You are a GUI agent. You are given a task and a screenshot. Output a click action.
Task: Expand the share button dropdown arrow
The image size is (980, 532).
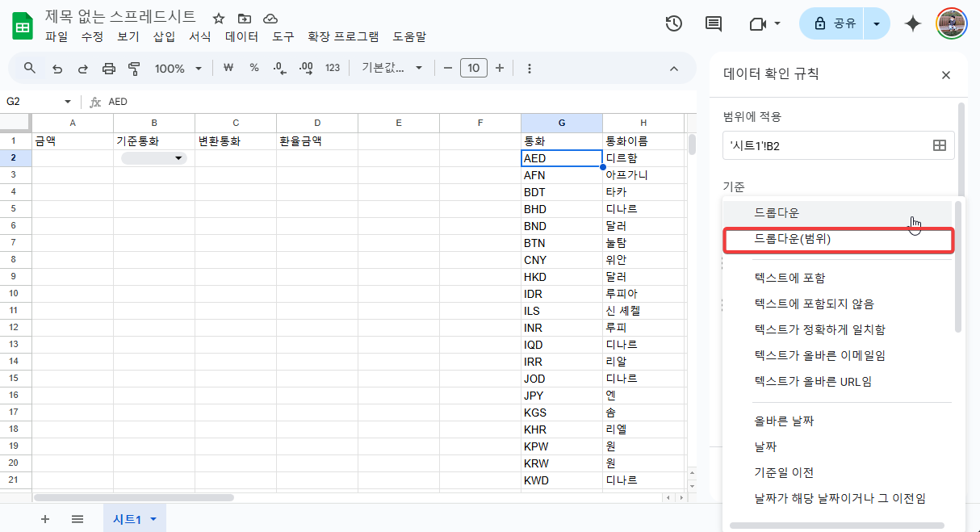pos(877,23)
